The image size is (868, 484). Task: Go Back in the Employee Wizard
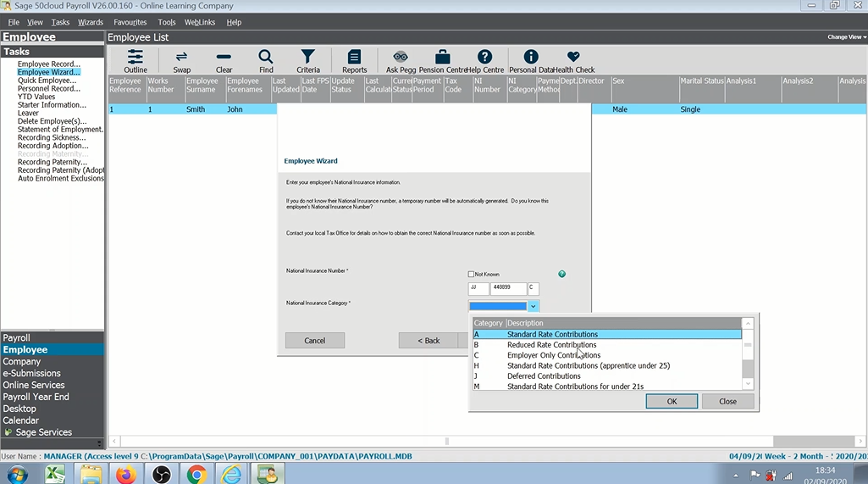[428, 341]
